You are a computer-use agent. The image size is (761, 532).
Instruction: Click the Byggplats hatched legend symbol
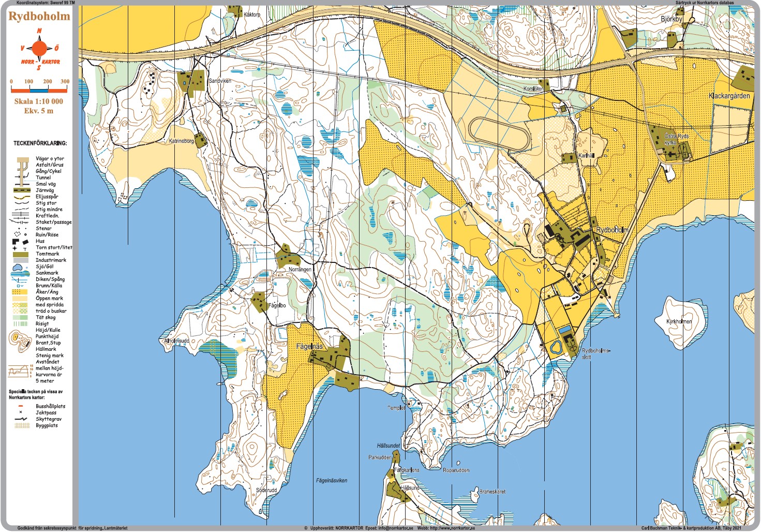(21, 425)
